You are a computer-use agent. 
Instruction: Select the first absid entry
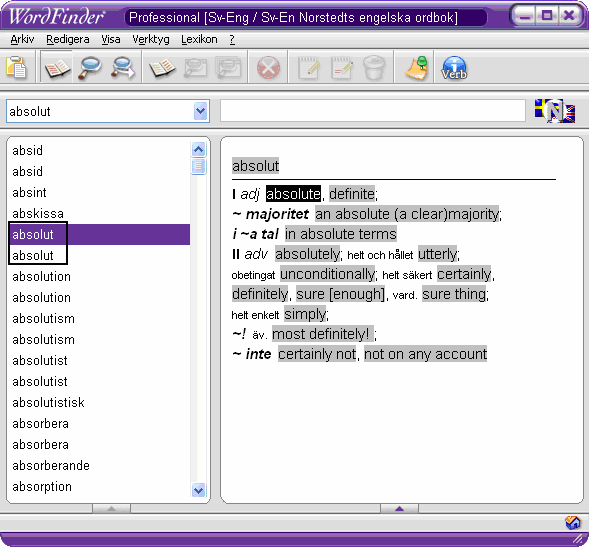(x=99, y=150)
